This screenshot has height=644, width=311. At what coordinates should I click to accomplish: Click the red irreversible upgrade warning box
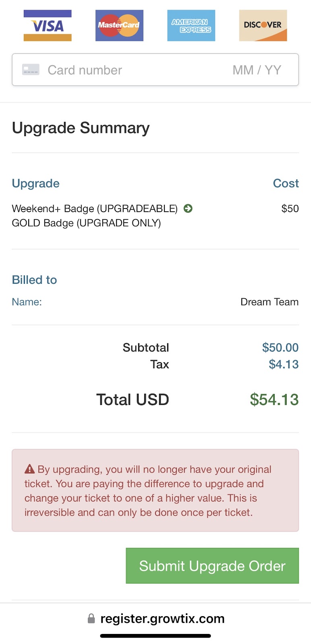pos(155,490)
